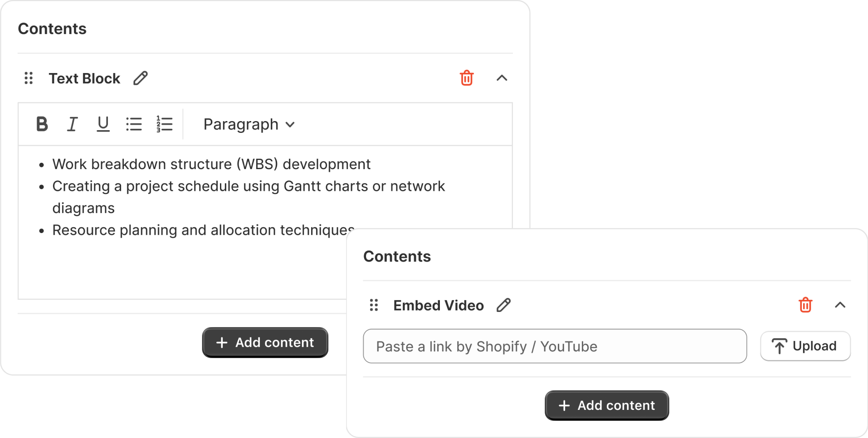Toggle bold formatting in text editor
This screenshot has width=868, height=438.
pos(42,124)
